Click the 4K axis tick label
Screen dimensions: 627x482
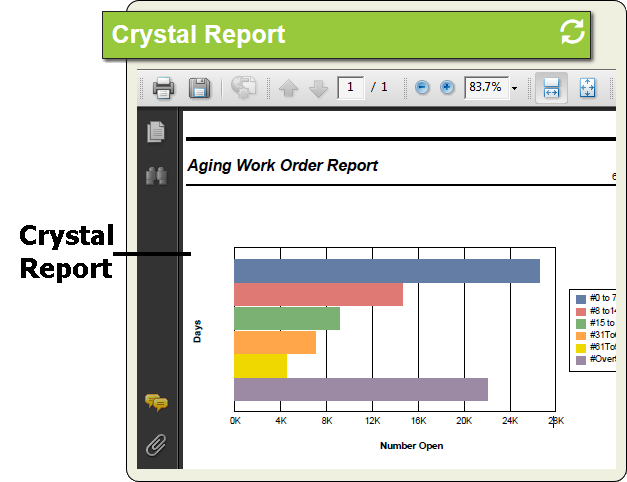coord(281,421)
